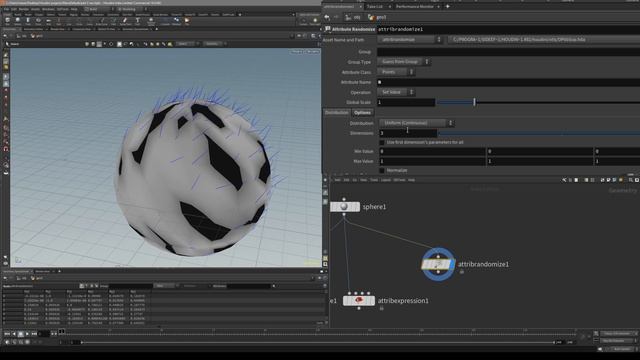Open the Edit menu
The width and height of the screenshot is (640, 360).
(x=14, y=9)
